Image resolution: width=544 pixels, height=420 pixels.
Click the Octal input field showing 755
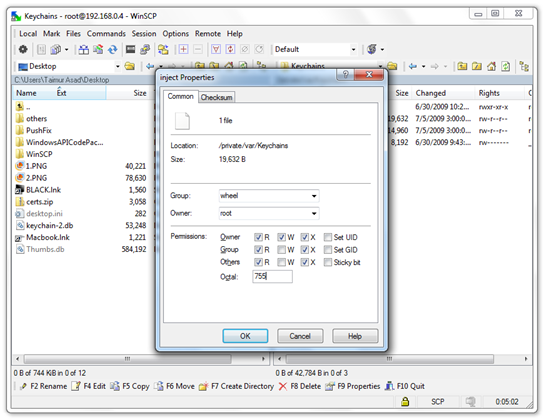pyautogui.click(x=272, y=276)
